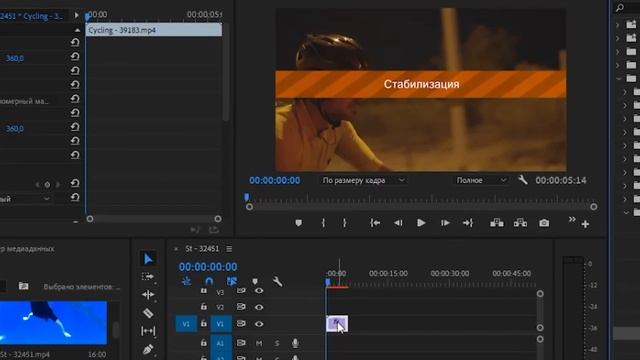Toggle A1 track targeting button
640x360 pixels.
[220, 343]
